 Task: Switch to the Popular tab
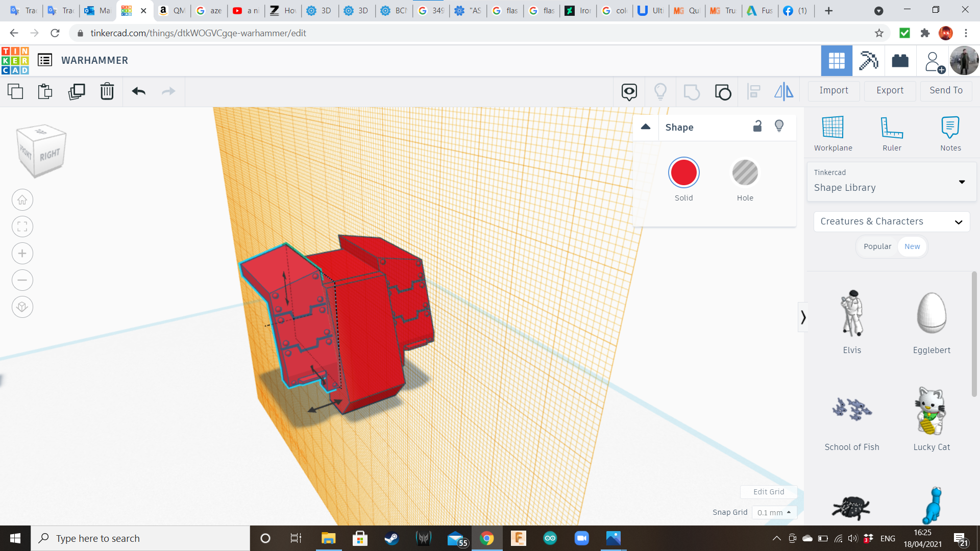(x=877, y=246)
